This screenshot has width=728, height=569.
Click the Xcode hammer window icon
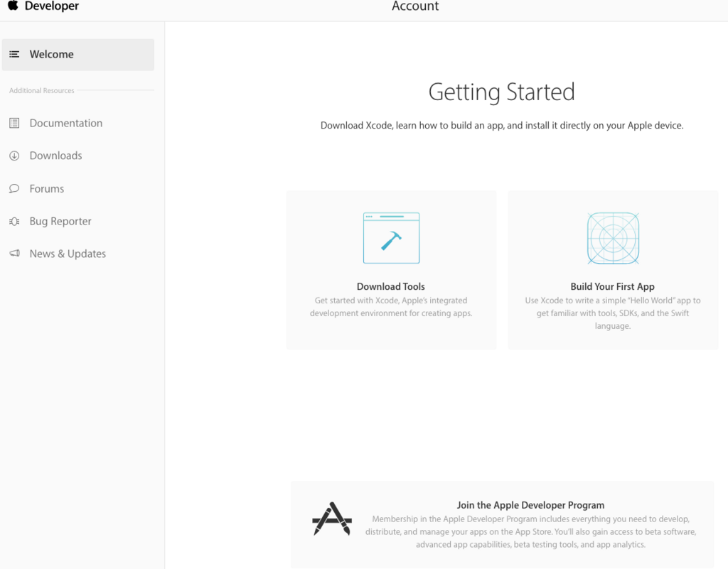392,238
